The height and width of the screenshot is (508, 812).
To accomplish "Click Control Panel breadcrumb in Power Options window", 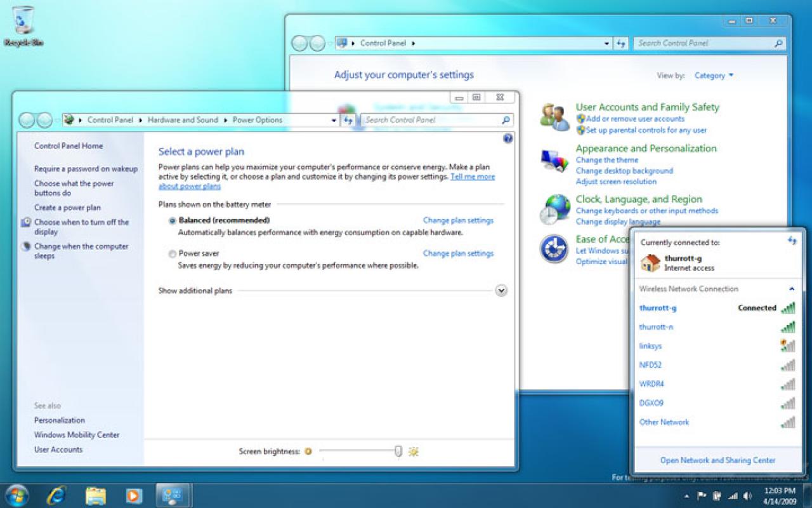I will (x=110, y=120).
